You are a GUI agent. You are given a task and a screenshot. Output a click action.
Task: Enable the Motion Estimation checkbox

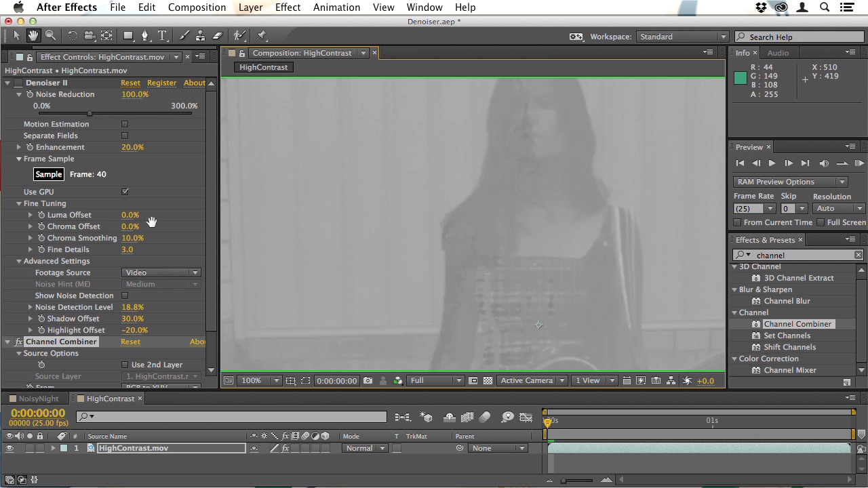click(x=125, y=124)
